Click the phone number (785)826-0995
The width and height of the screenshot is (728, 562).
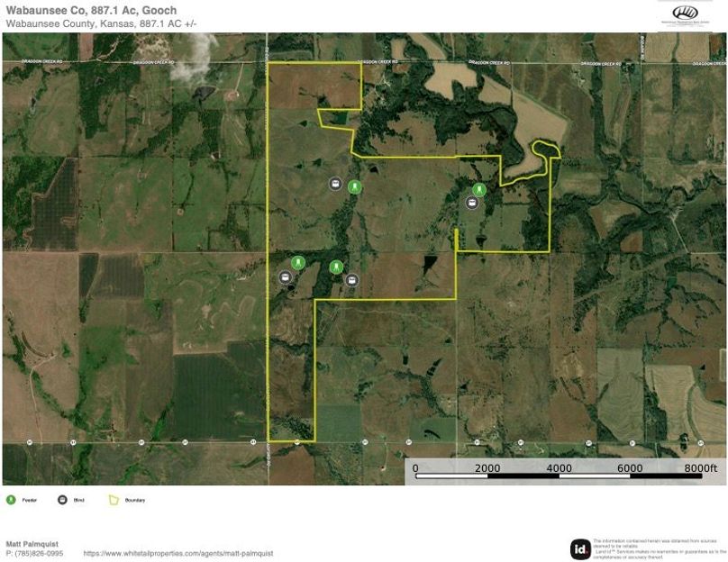[x=36, y=554]
